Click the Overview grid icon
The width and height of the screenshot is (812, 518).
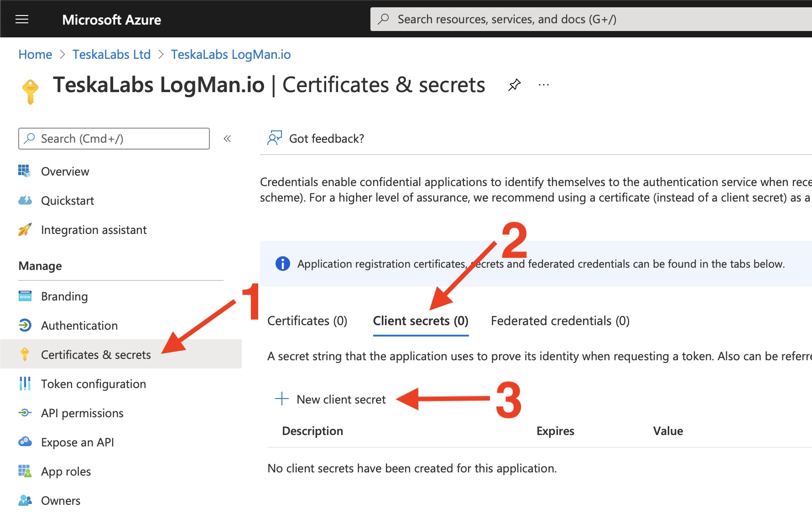pos(25,171)
